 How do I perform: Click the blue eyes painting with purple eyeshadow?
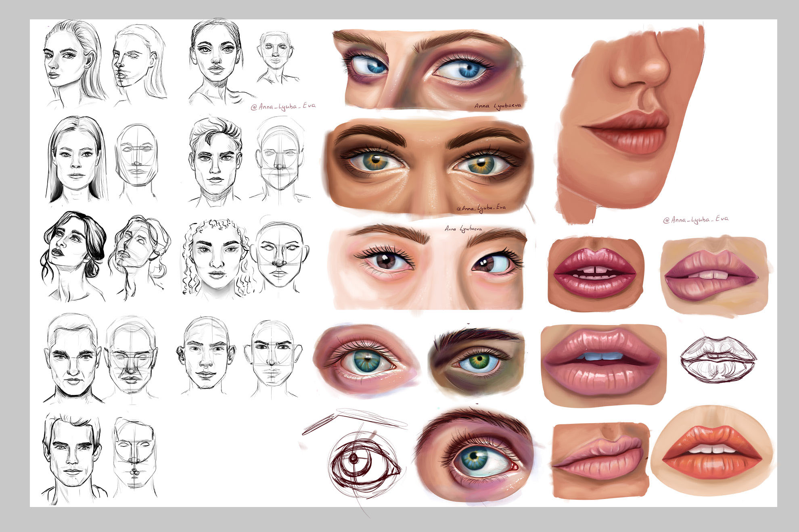click(x=428, y=69)
